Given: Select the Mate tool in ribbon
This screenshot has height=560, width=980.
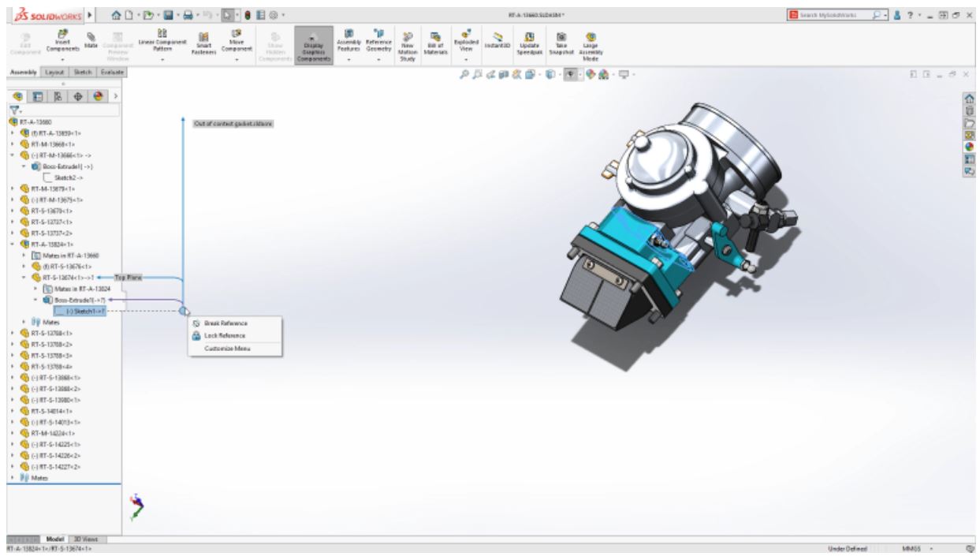Looking at the screenshot, I should tap(91, 39).
